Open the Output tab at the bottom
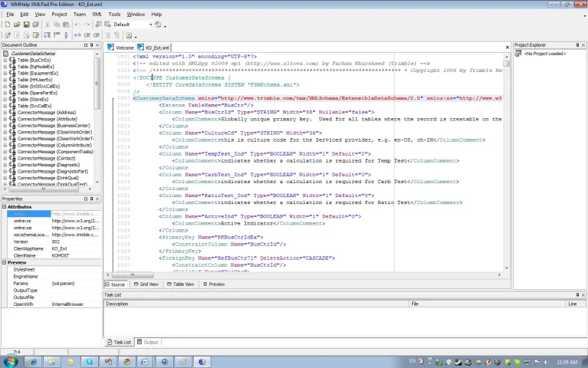The height and width of the screenshot is (368, 588). click(x=147, y=342)
